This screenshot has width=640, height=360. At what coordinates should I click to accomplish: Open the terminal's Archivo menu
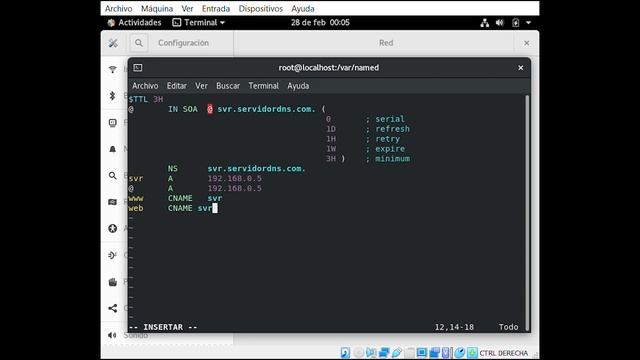pyautogui.click(x=145, y=86)
